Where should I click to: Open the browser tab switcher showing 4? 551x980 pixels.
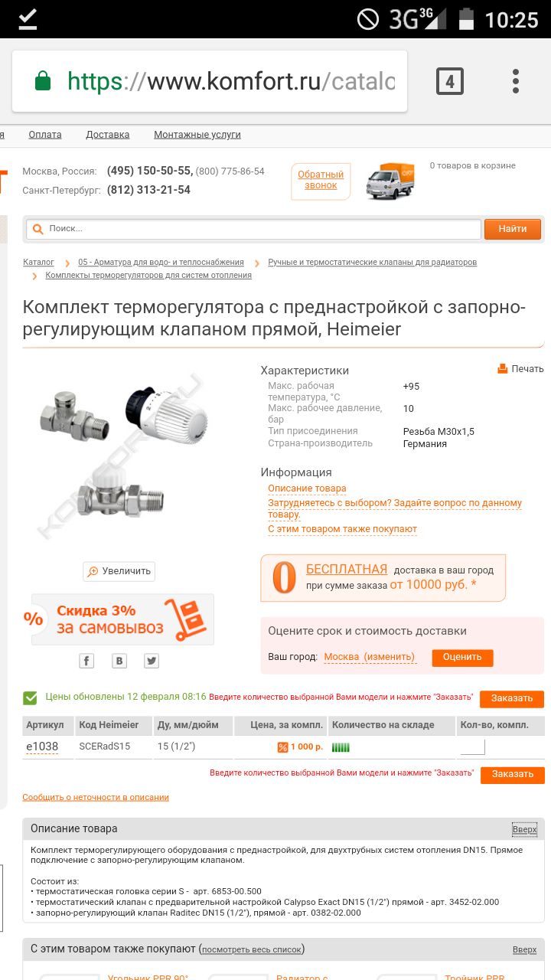coord(450,81)
